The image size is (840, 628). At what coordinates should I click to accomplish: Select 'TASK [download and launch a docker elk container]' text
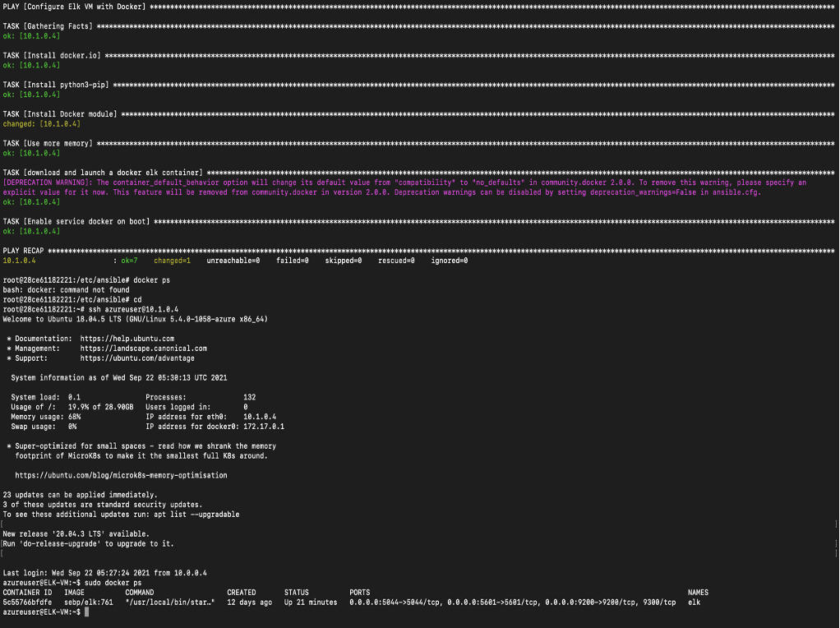(103, 173)
